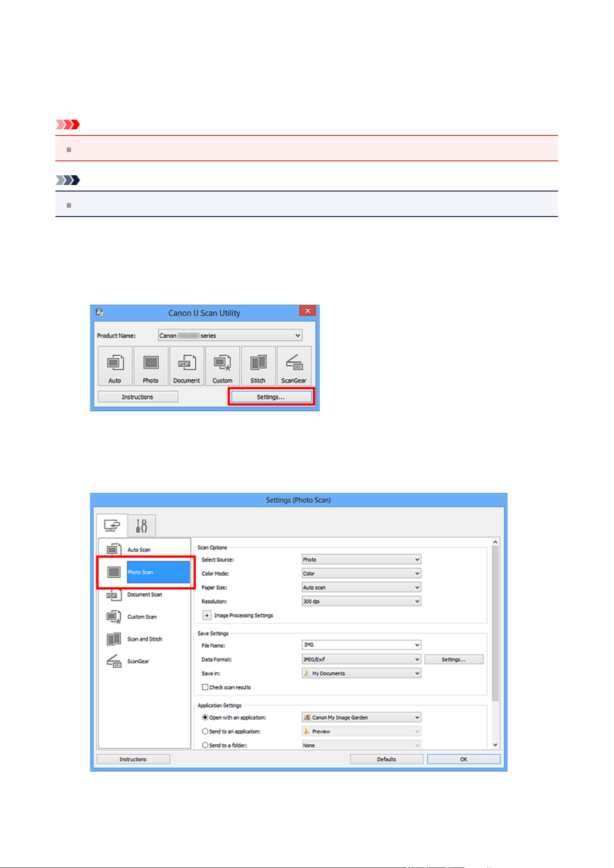
Task: Enable the Check scan results checkbox
Action: [x=205, y=687]
